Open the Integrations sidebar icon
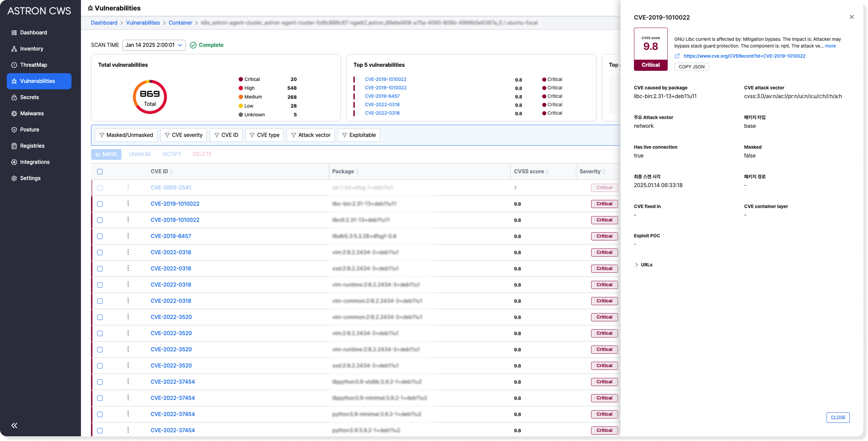Viewport: 868px width, 441px height. click(x=14, y=162)
